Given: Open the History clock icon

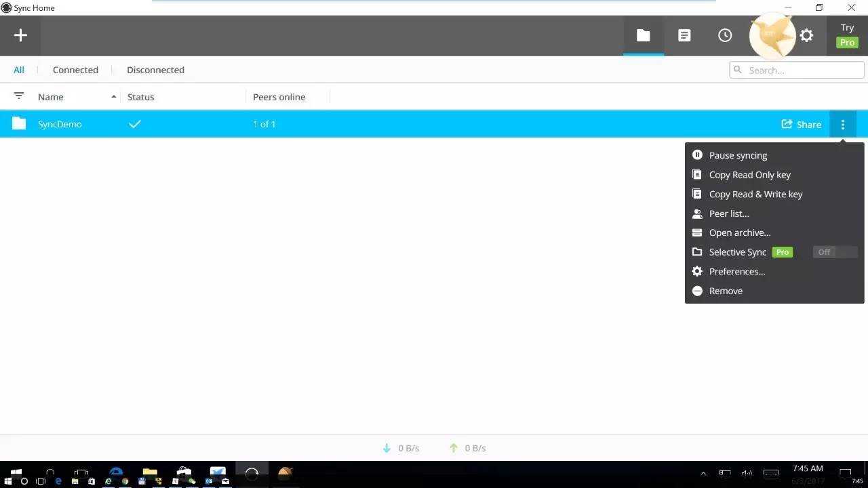Looking at the screenshot, I should tap(725, 35).
